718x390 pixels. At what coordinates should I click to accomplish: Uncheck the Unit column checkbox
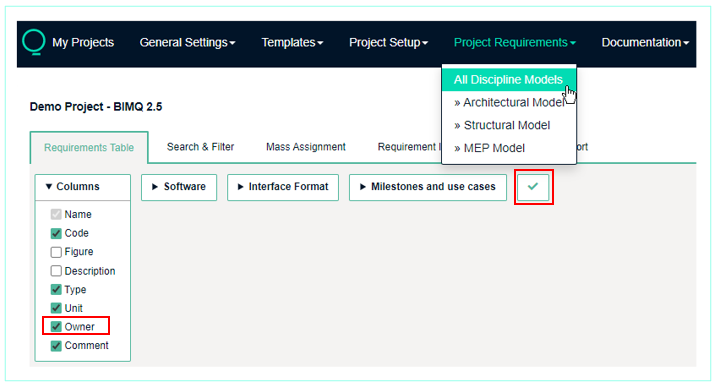(x=56, y=308)
